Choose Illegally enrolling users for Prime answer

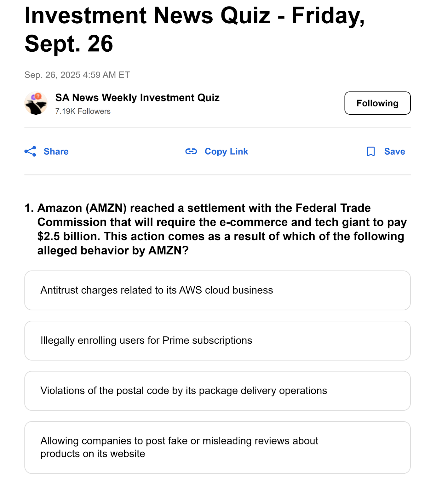tap(217, 341)
